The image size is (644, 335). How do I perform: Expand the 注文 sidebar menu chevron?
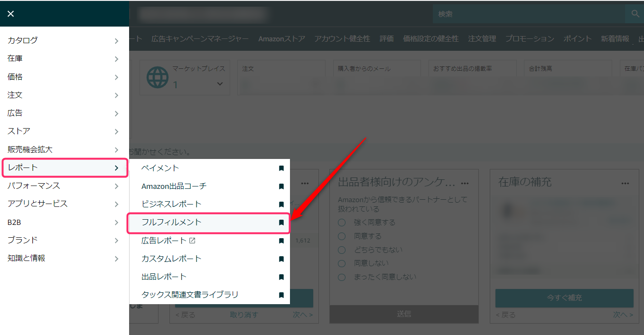pos(116,95)
